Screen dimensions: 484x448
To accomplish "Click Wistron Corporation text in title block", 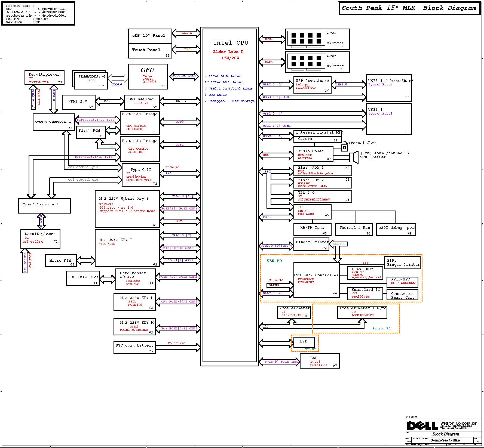I will point(459,423).
